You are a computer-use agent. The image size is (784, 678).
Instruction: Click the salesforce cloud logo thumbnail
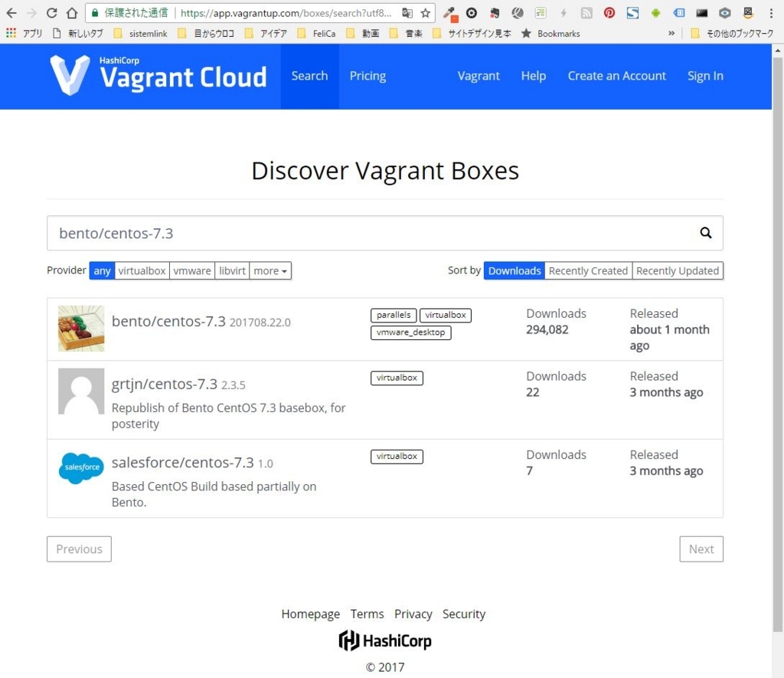(x=81, y=468)
